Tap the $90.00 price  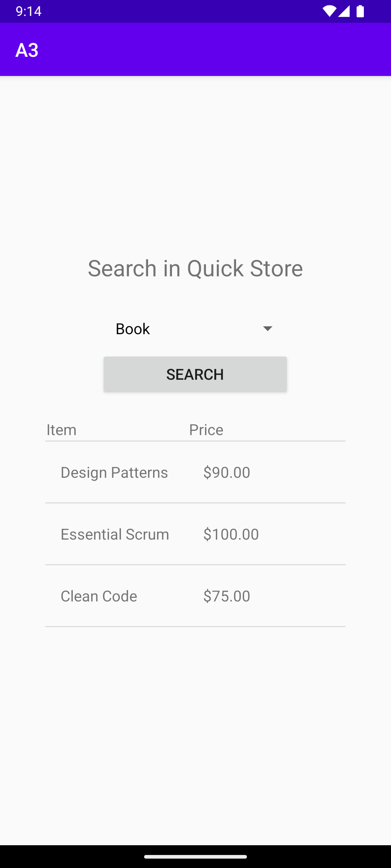click(x=227, y=472)
